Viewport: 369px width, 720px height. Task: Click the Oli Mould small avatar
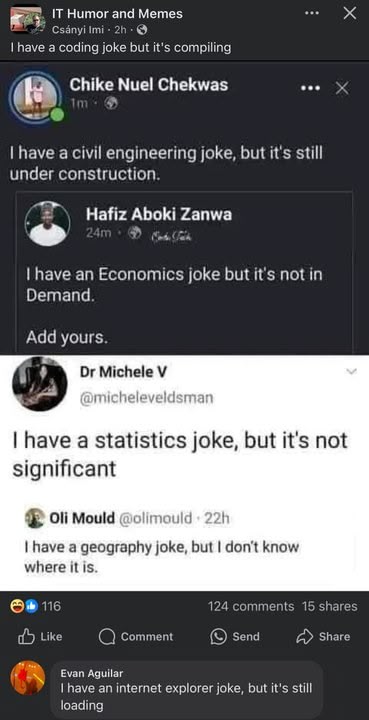(x=35, y=518)
